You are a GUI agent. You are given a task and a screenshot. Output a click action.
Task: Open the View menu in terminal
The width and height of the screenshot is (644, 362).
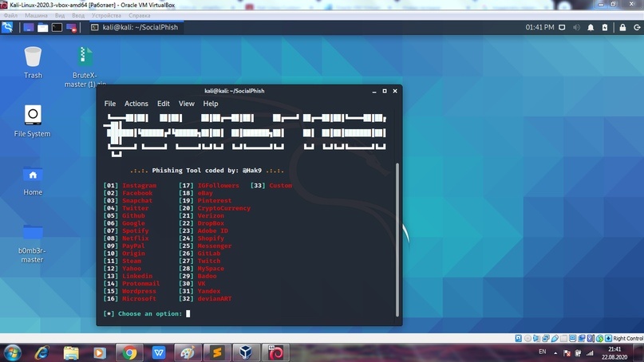(187, 104)
